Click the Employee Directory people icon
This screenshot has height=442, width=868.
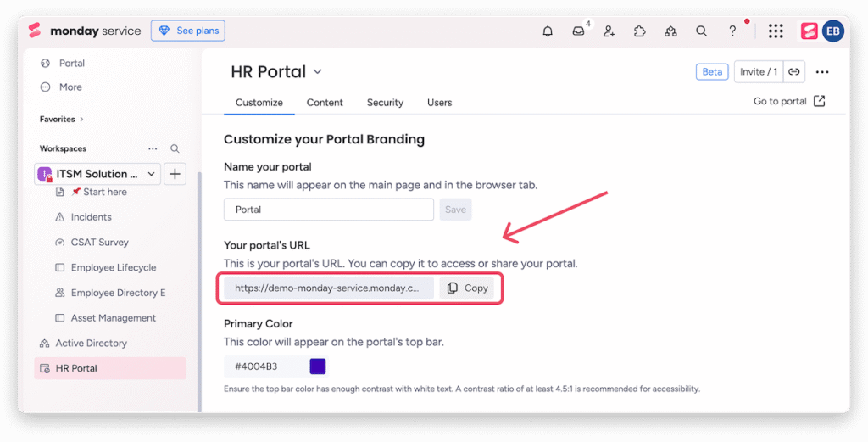tap(60, 293)
